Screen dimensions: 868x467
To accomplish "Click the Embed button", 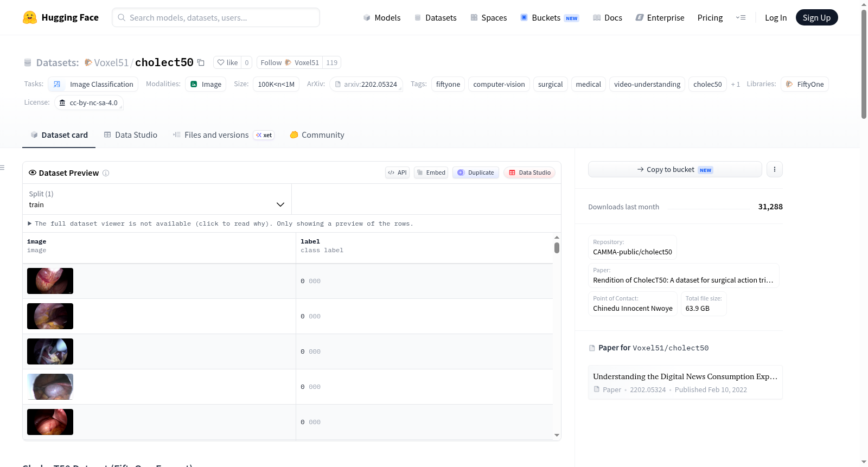I will [431, 172].
